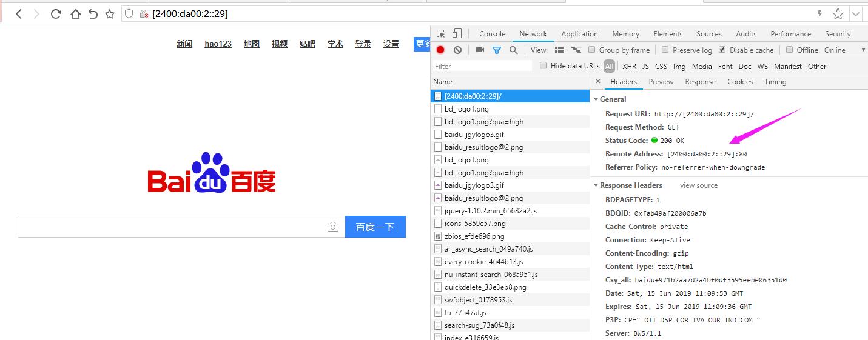Click the shield security icon in address bar
Screen dimensions: 868x340
(x=129, y=13)
